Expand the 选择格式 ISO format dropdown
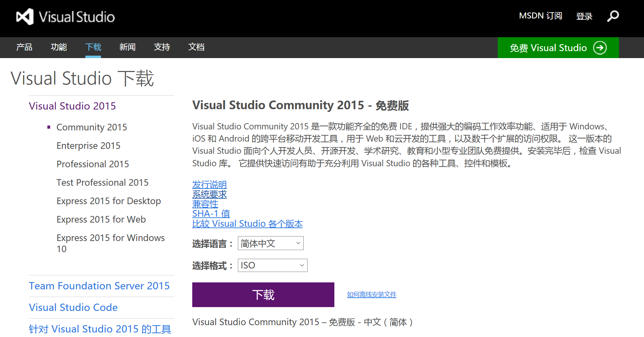This screenshot has width=644, height=337. [272, 265]
